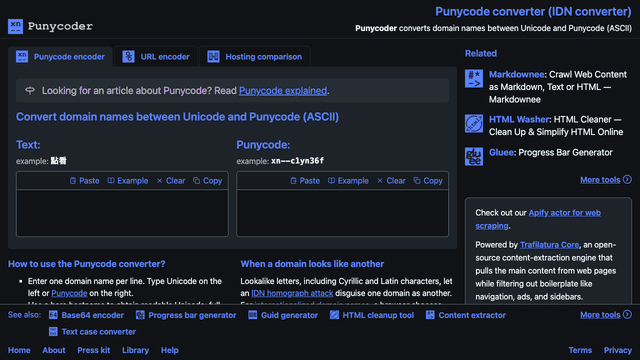640x360 pixels.
Task: Open the Punycode encoder tab
Action: (60, 57)
